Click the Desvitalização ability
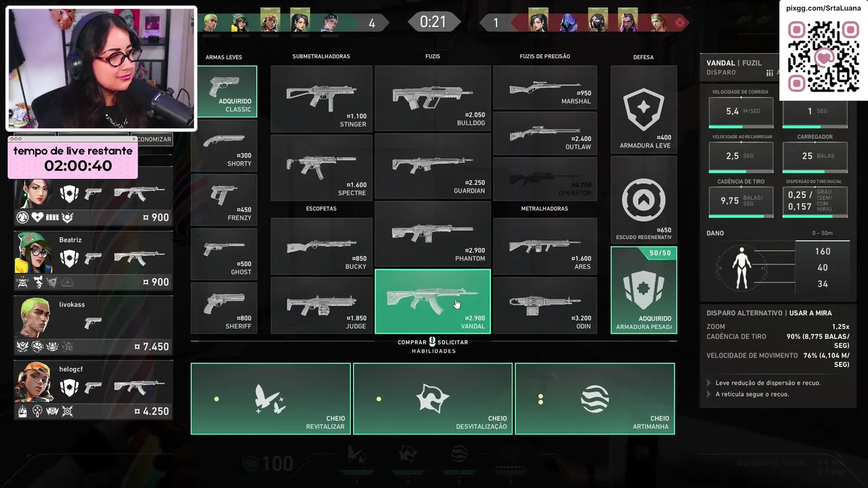The width and height of the screenshot is (868, 488). tap(433, 399)
